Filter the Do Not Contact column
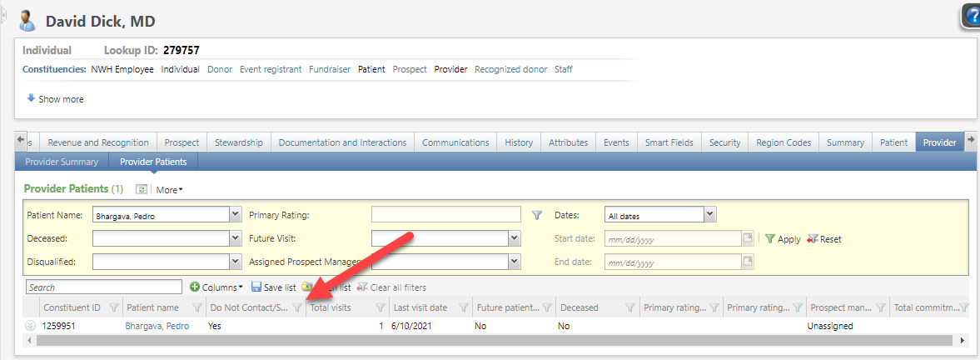 (297, 307)
